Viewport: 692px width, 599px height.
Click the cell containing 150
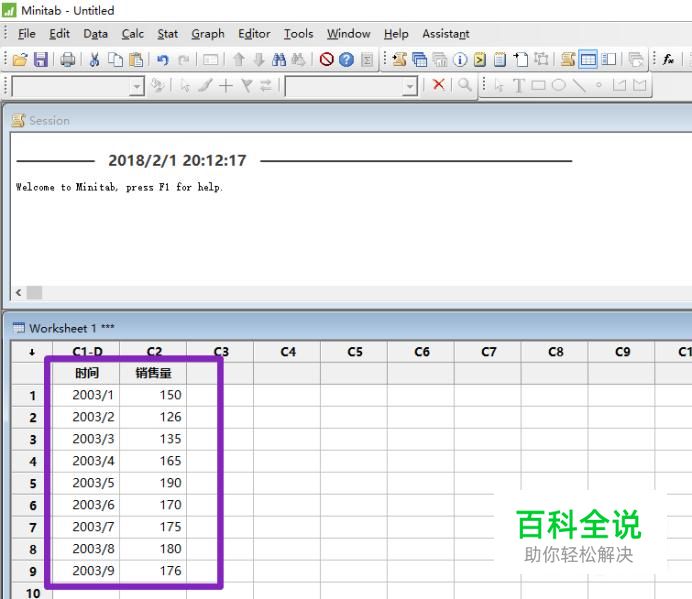point(153,395)
